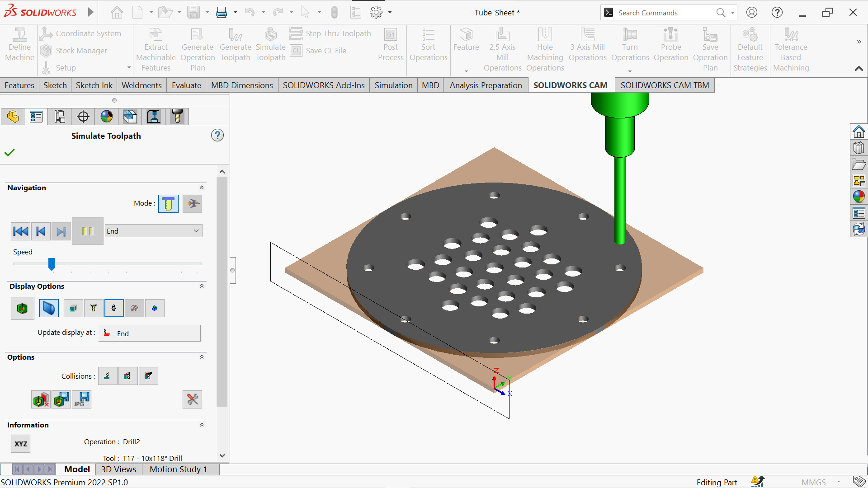Rewind simulation to start
Screen dimensions: 868x488
[x=20, y=231]
